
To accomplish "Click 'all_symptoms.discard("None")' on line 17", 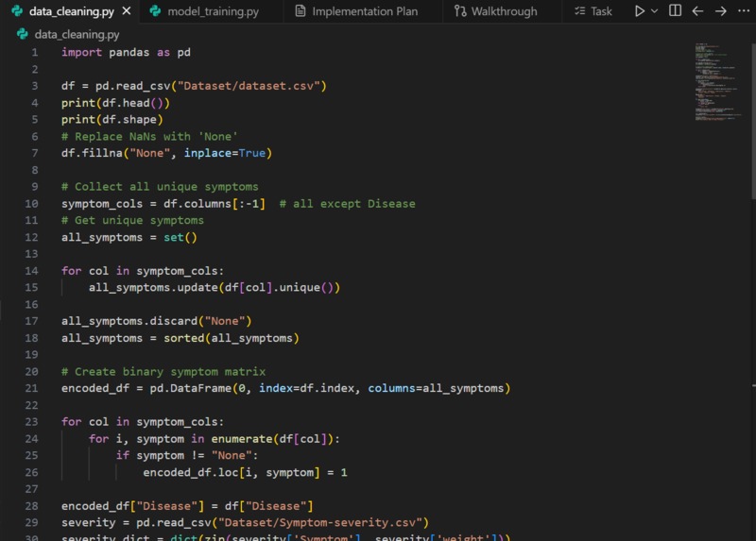I will [156, 321].
